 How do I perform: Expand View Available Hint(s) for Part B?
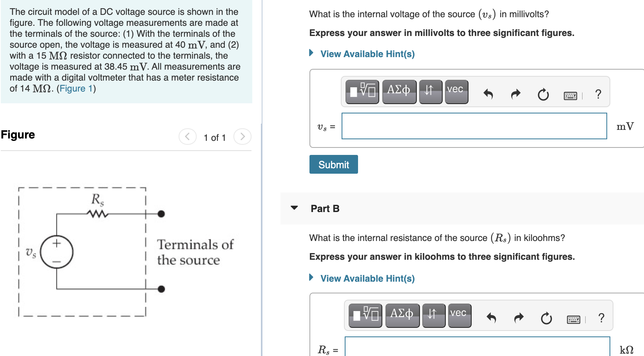(367, 278)
